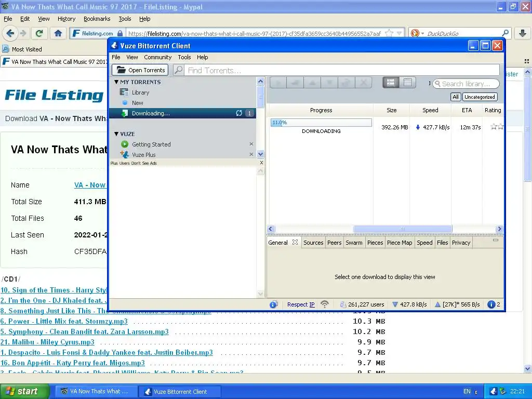Click the 261,227 users status entry
The width and height of the screenshot is (532, 399).
click(x=362, y=304)
